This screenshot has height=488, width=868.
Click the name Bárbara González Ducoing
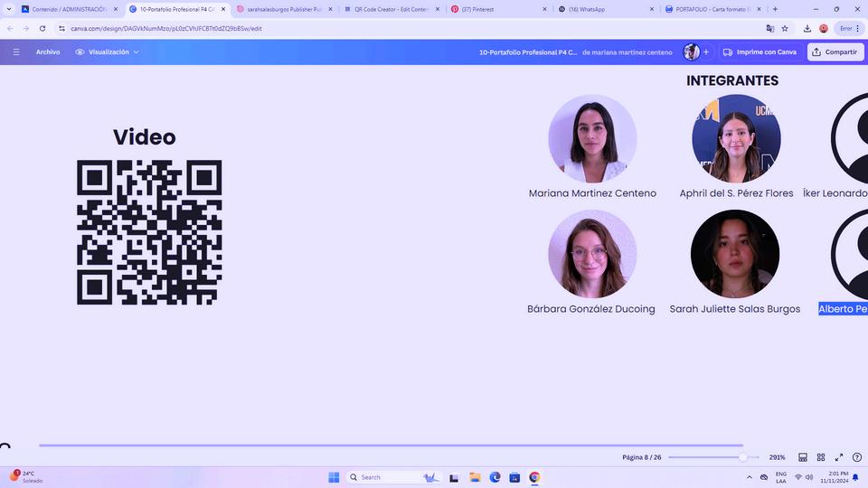tap(591, 309)
